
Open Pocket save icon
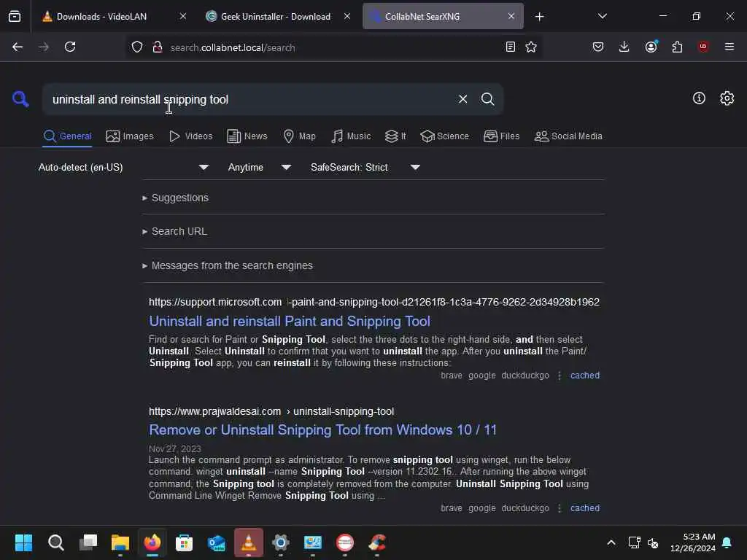(x=598, y=47)
